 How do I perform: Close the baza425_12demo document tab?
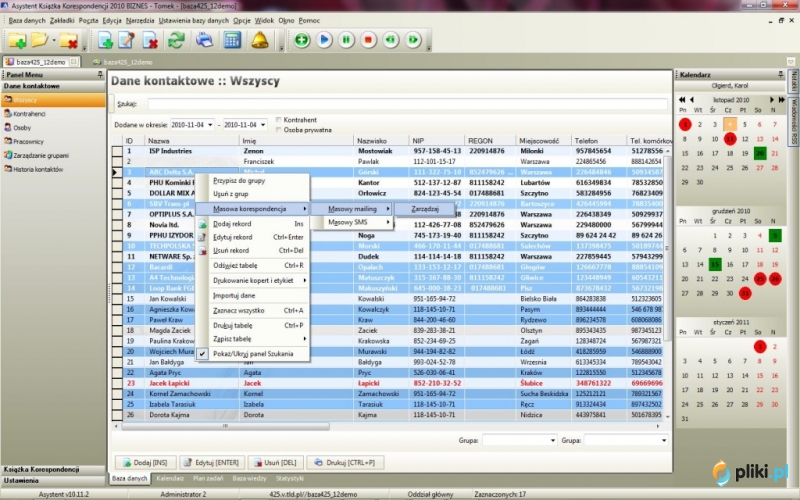tap(73, 62)
